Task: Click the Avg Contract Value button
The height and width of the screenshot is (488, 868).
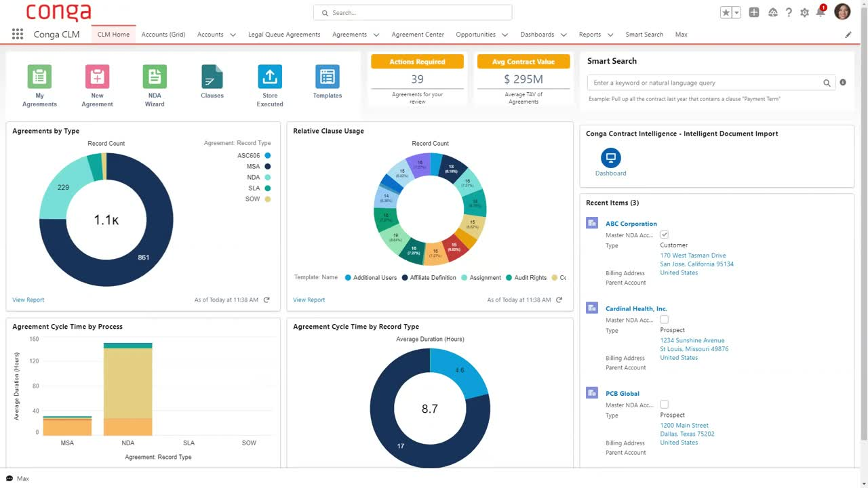Action: 524,62
